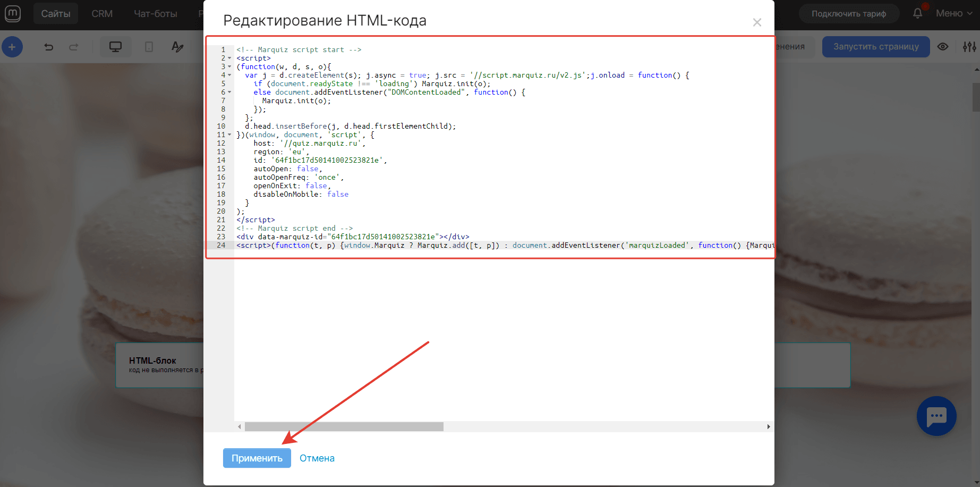Image resolution: width=980 pixels, height=487 pixels.
Task: Click the 'Marquiz script end' comment line
Action: 295,229
